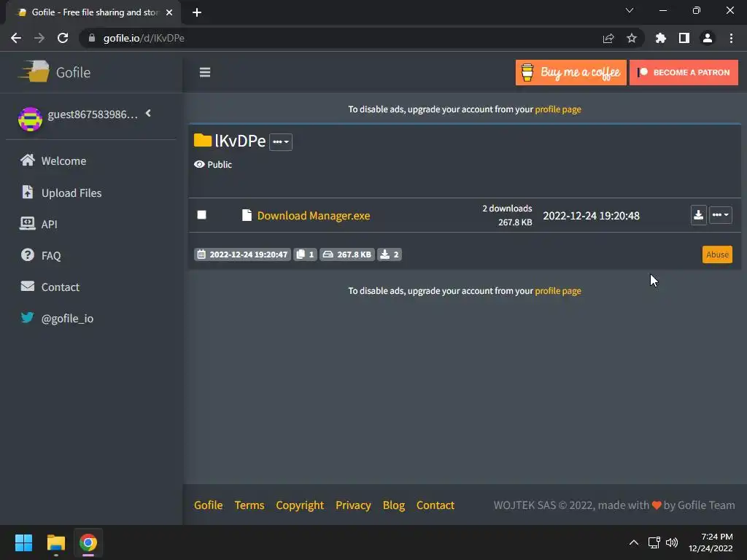Show hidden system tray icons
747x560 pixels.
pyautogui.click(x=634, y=542)
